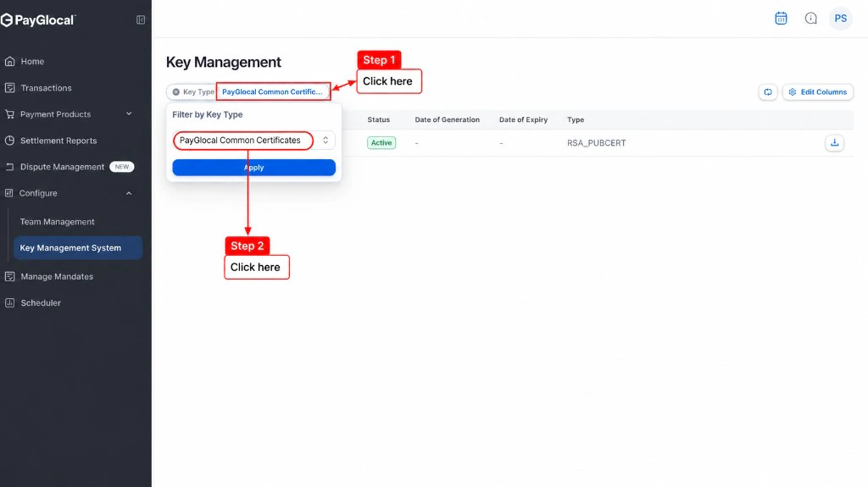Image resolution: width=868 pixels, height=487 pixels.
Task: Click Date of Expiry column header
Action: tap(523, 119)
